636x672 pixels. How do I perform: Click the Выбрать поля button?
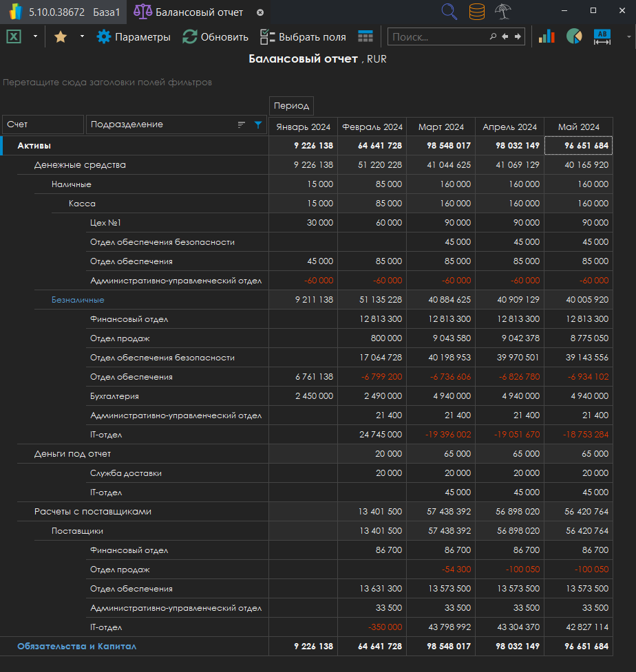coord(303,37)
